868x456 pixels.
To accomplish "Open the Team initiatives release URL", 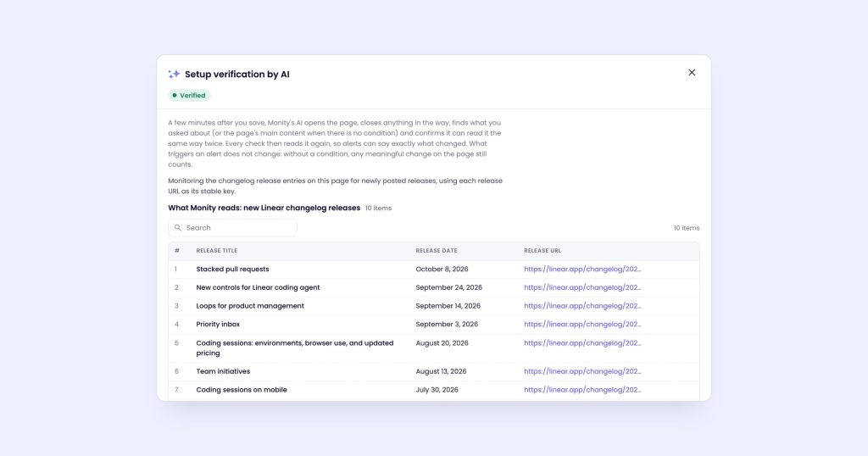I will 582,371.
